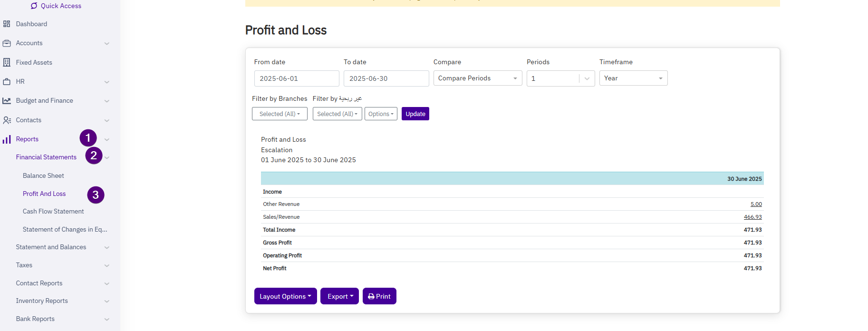Click the Budget and Finance chart icon
868x331 pixels.
(7, 101)
